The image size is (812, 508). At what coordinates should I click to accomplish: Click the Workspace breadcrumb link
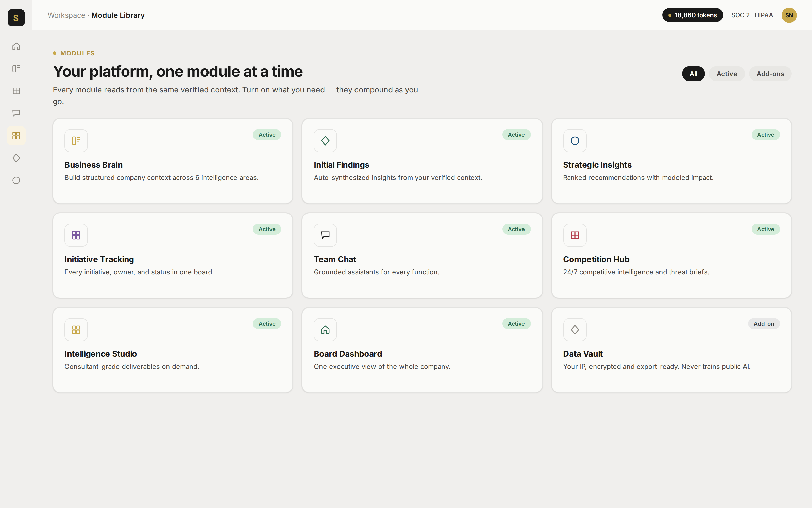[66, 15]
